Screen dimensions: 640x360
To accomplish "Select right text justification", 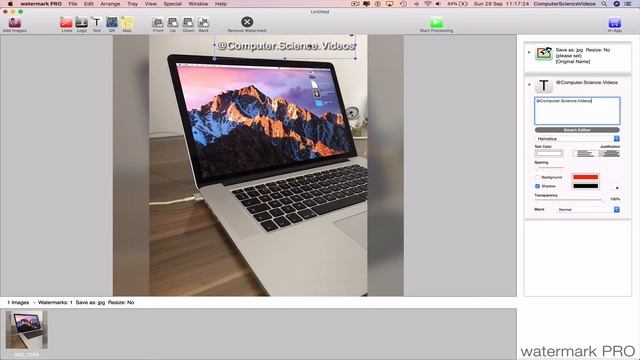I will [610, 153].
